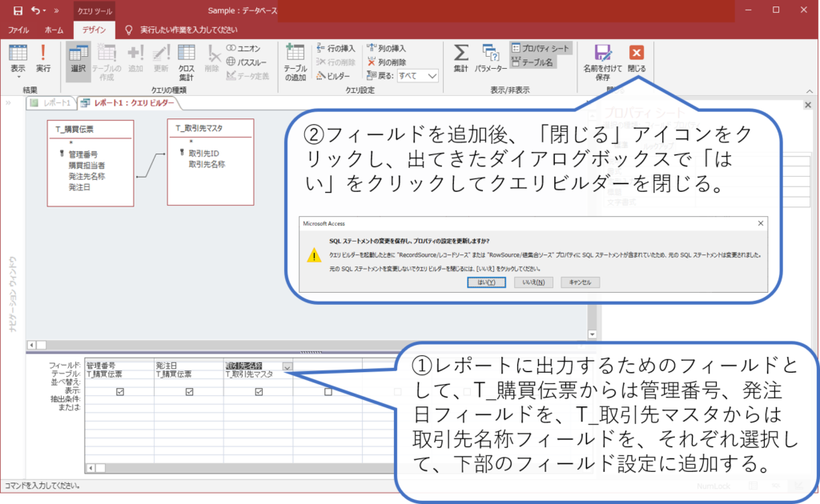Image resolution: width=820 pixels, height=504 pixels.
Task: Select the ユニオン query option
Action: click(x=243, y=48)
